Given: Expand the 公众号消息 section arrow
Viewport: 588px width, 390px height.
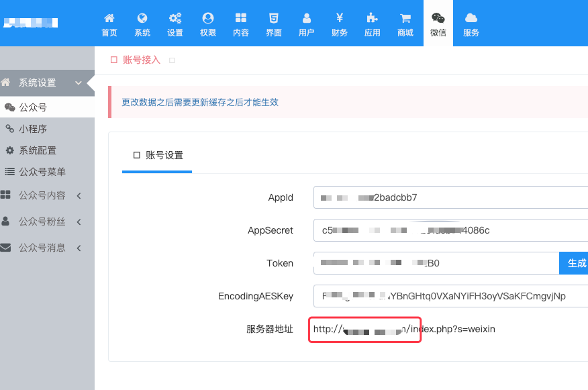Looking at the screenshot, I should [x=79, y=248].
